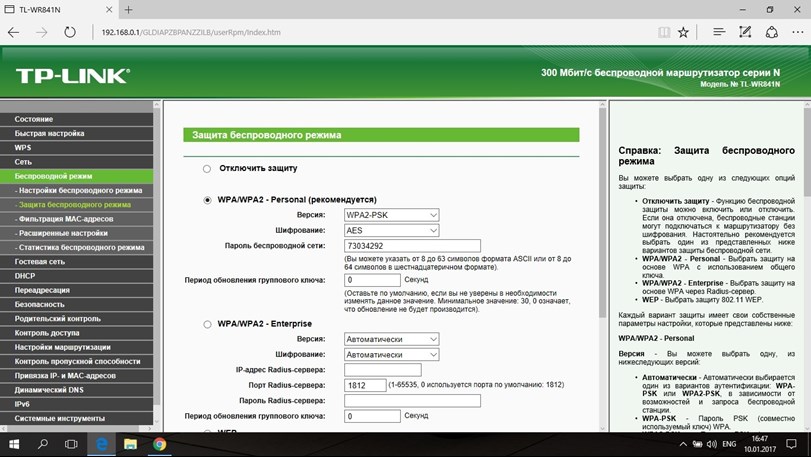Screen dimensions: 811x457
Task: Click the IP-адрес Radius-сервера field
Action: pos(383,370)
